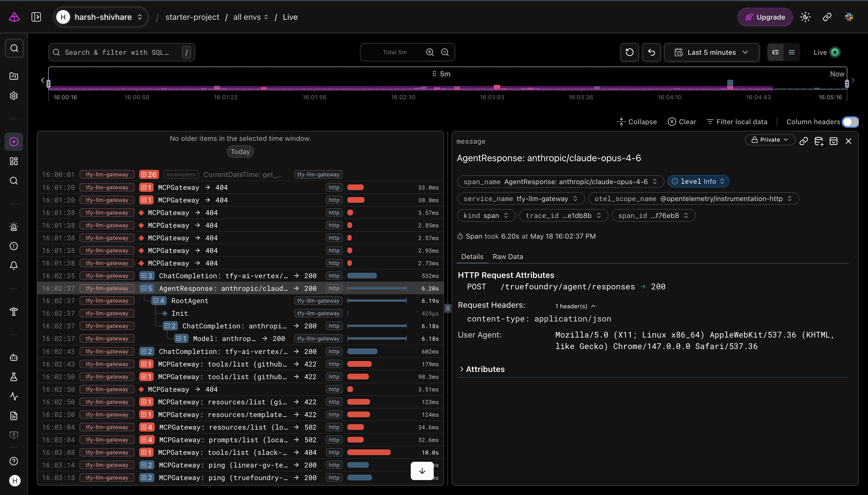Expand the 16:00:01 span with 26 children
Viewport: 868px width, 495px height.
tap(149, 174)
